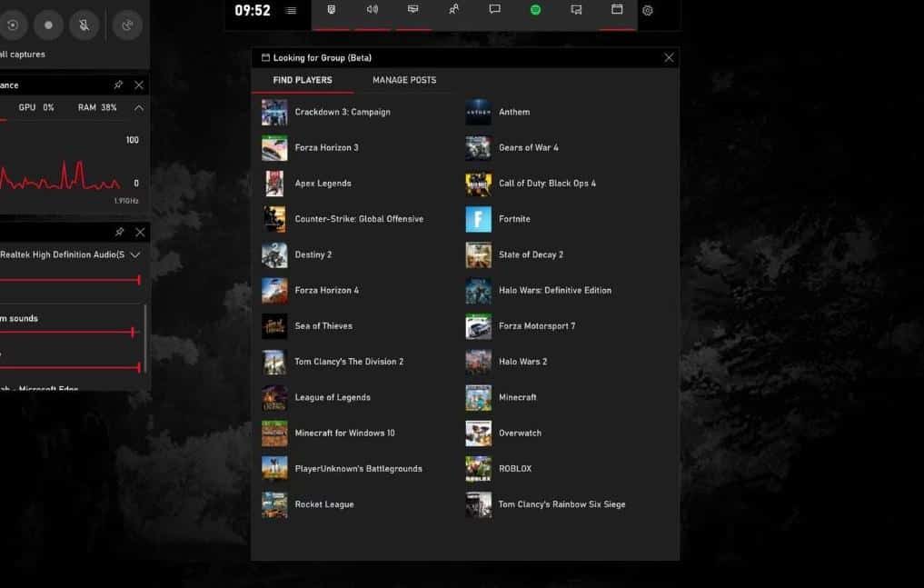Close the Audio widget
The width and height of the screenshot is (924, 588).
click(x=140, y=232)
